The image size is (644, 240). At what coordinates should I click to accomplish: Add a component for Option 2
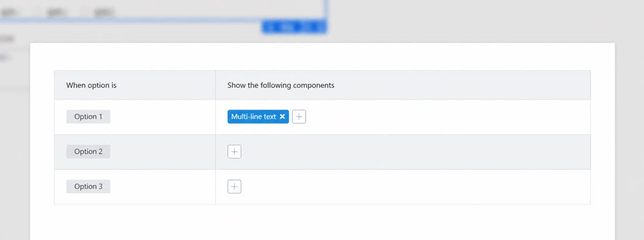pyautogui.click(x=235, y=152)
